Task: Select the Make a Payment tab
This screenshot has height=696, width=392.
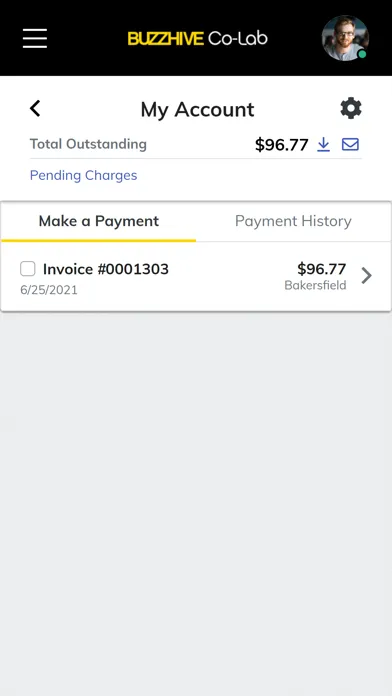Action: tap(99, 221)
